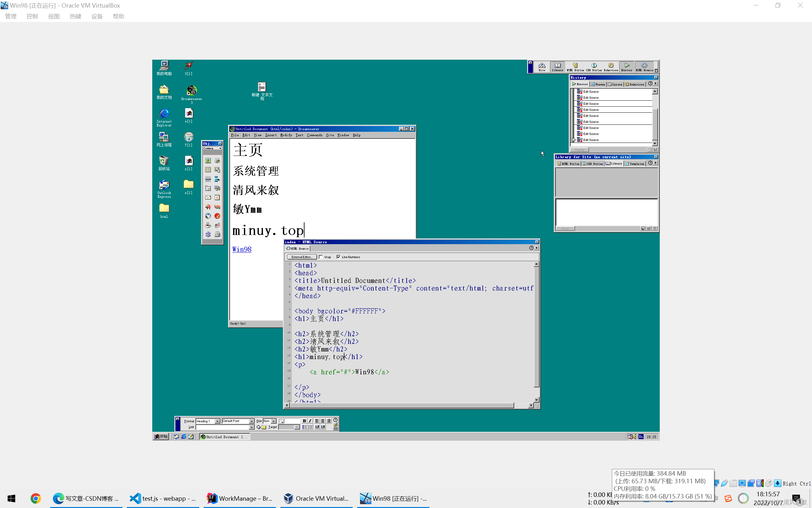
Task: Toggle Bold in Property inspector
Action: click(x=305, y=421)
